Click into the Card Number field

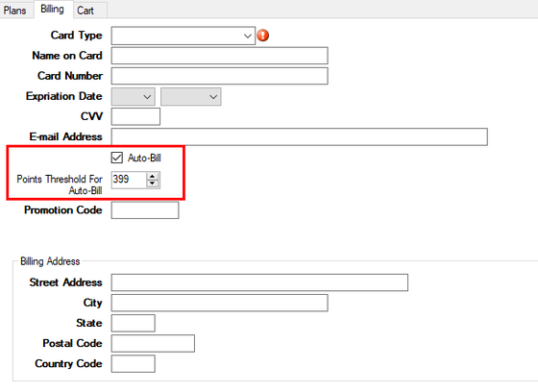coord(220,76)
